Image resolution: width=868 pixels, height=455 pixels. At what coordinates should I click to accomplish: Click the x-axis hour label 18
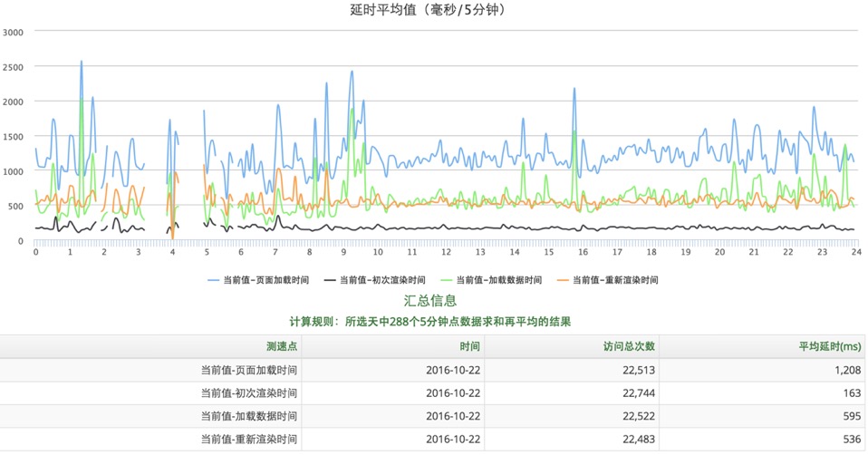[x=651, y=252]
